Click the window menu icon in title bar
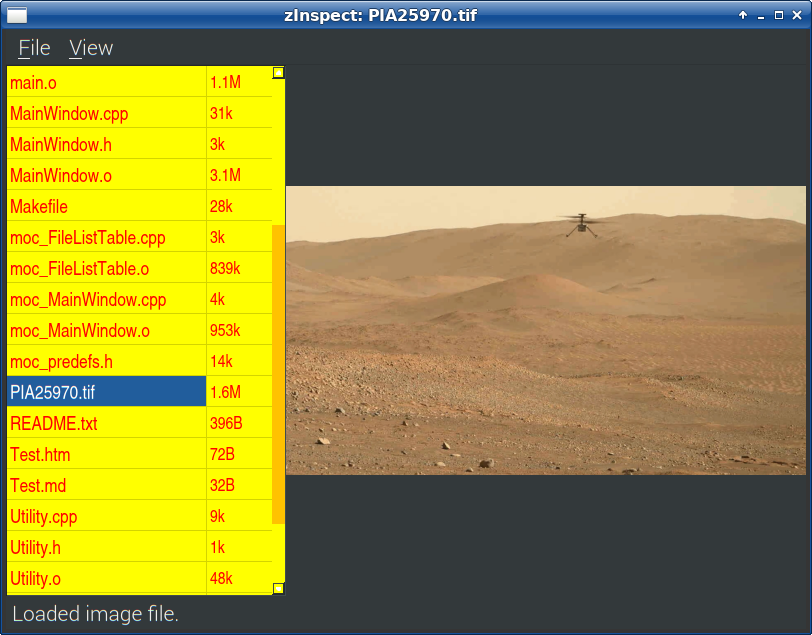This screenshot has width=812, height=635. pos(17,16)
